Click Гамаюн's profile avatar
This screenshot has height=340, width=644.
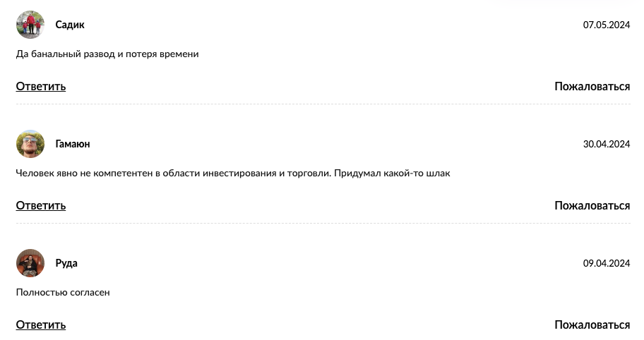coord(30,144)
